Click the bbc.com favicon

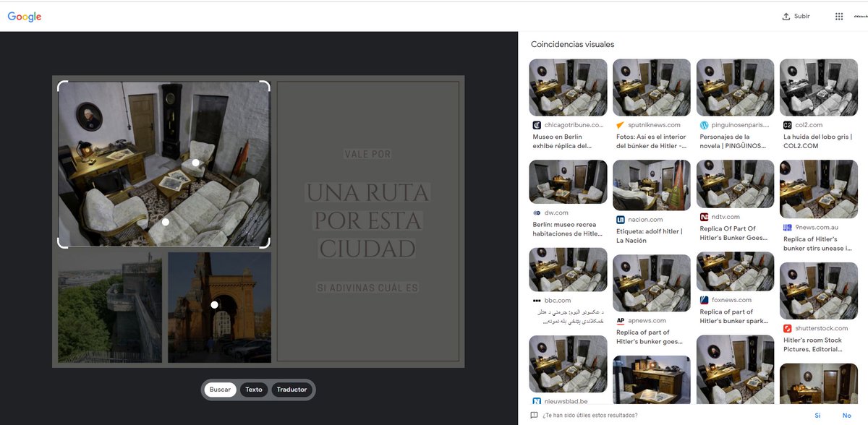pyautogui.click(x=537, y=301)
